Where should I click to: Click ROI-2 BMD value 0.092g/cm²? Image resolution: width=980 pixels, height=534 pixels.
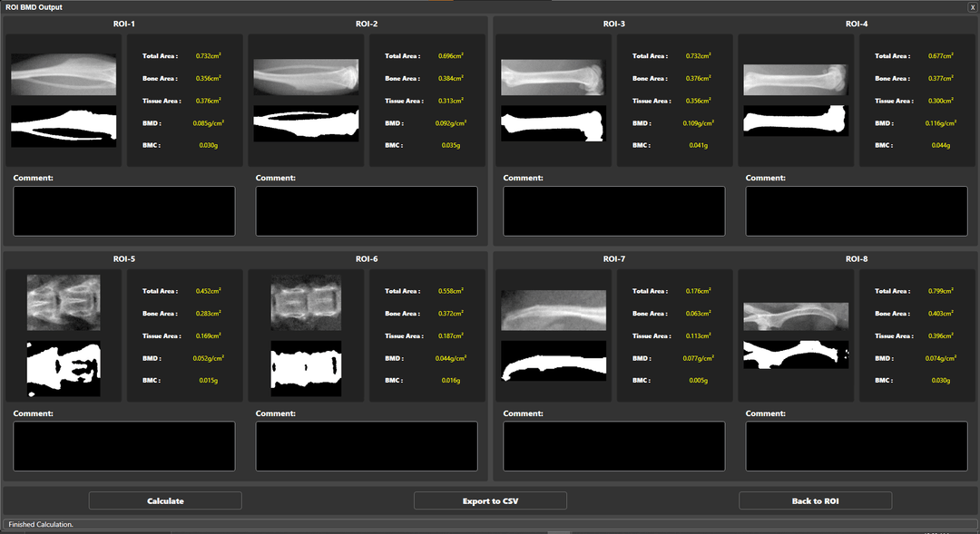451,123
